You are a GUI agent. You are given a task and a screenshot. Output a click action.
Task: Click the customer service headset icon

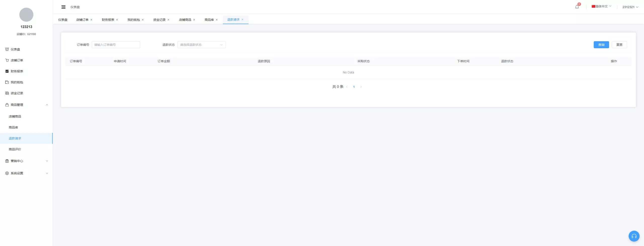pos(634,236)
